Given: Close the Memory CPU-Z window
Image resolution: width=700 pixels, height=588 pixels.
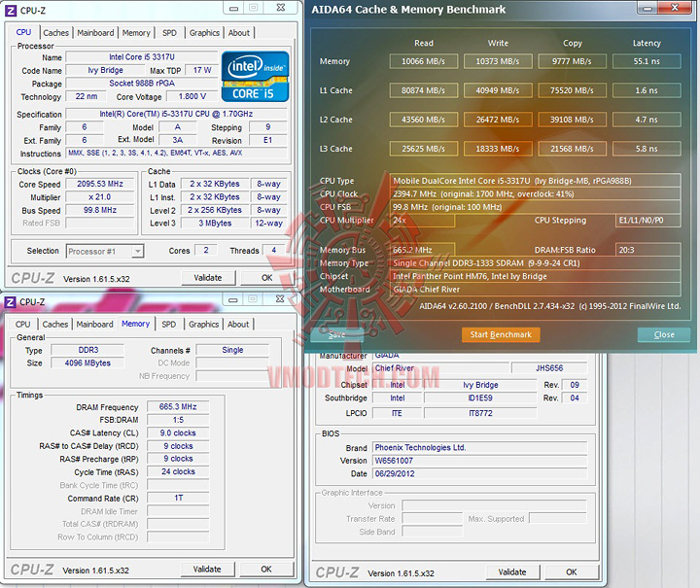Looking at the screenshot, I should (280, 299).
